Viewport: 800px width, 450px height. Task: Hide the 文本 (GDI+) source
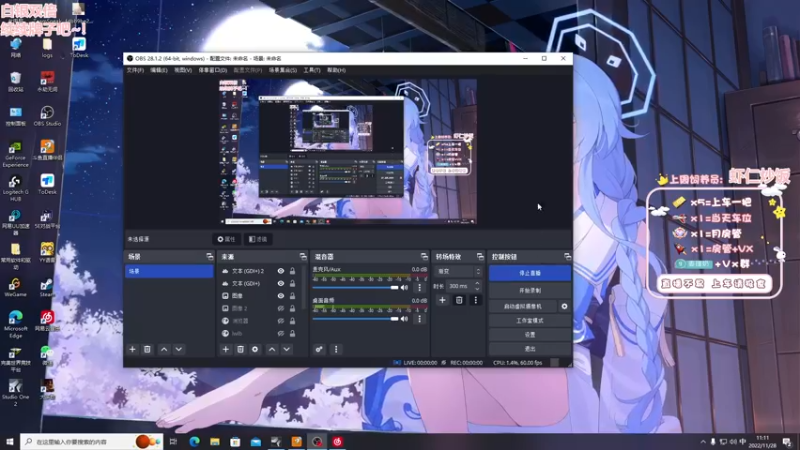(x=281, y=283)
